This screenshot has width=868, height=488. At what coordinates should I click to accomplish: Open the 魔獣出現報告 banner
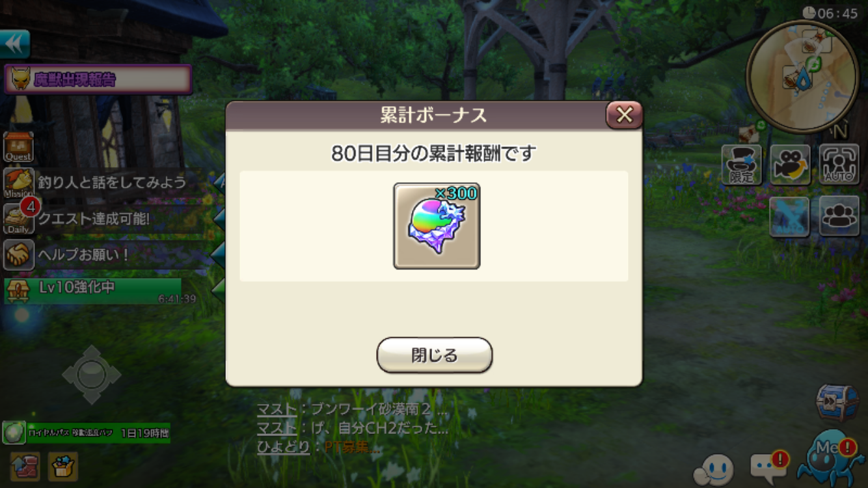[98, 79]
